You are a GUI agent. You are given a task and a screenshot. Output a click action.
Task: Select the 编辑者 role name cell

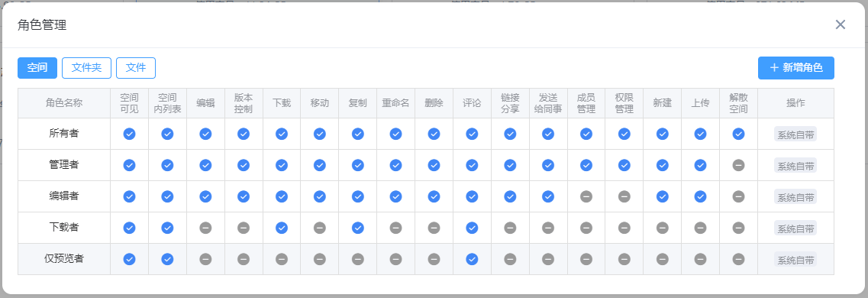coord(64,196)
